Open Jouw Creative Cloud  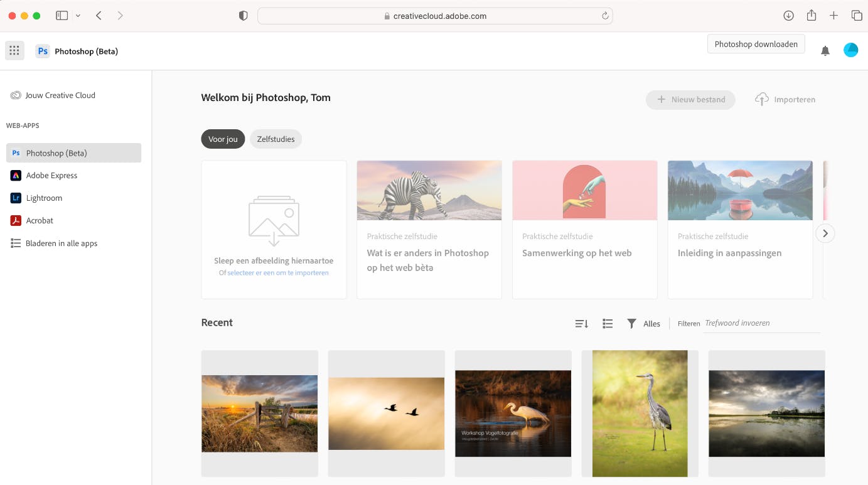pyautogui.click(x=60, y=95)
